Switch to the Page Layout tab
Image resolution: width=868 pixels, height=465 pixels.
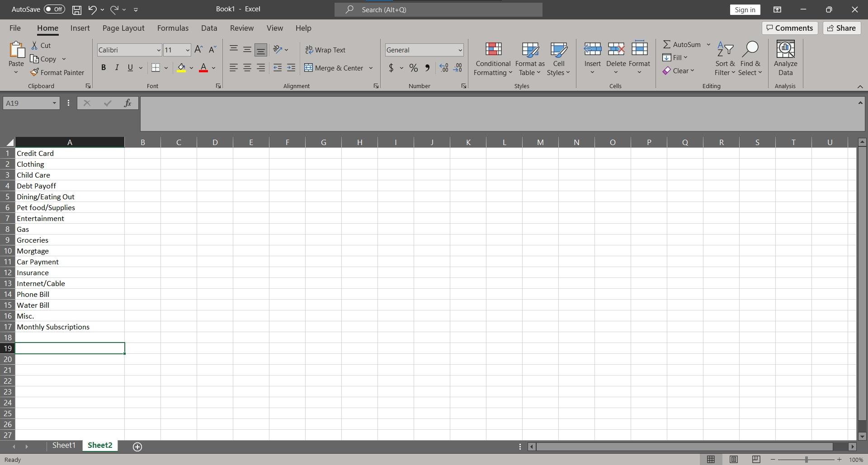click(123, 28)
